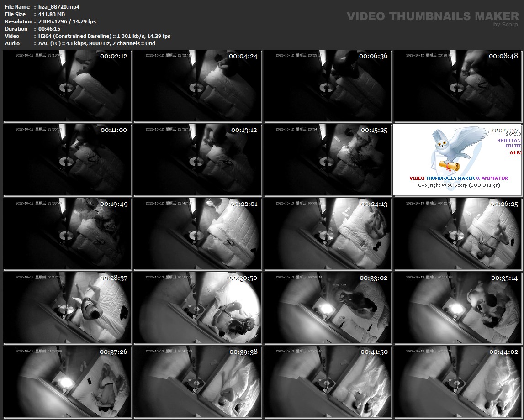The height and width of the screenshot is (420, 524).
Task: Select the thumbnail timestamped 00:39:38
Action: (197, 382)
